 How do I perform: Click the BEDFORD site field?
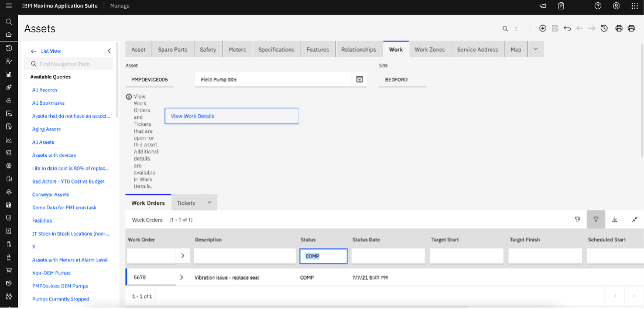[403, 80]
